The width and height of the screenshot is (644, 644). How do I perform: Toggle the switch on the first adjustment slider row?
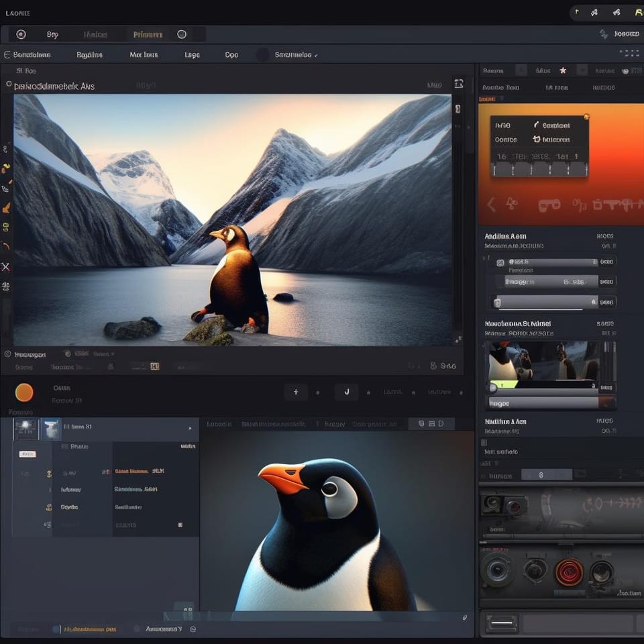[x=500, y=263]
